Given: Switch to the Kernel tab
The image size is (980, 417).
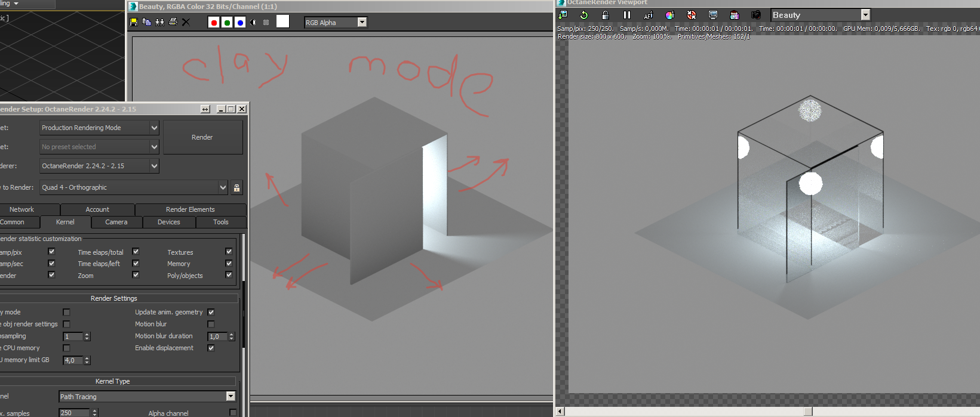Looking at the screenshot, I should click(66, 222).
